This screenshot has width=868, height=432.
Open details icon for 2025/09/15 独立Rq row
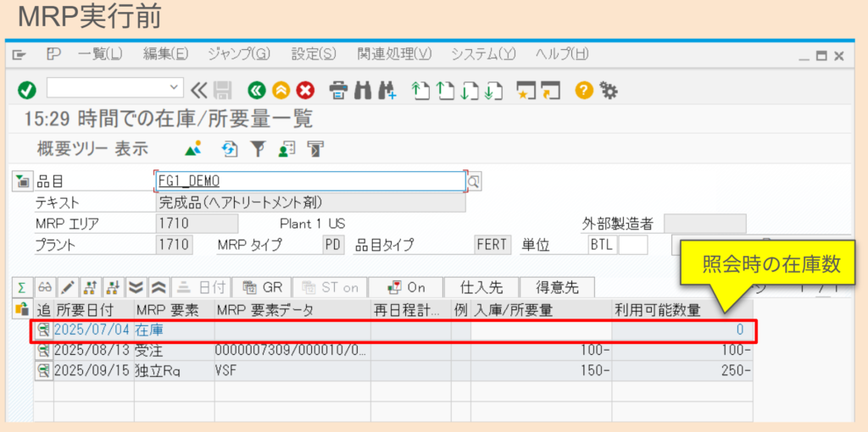click(x=44, y=371)
